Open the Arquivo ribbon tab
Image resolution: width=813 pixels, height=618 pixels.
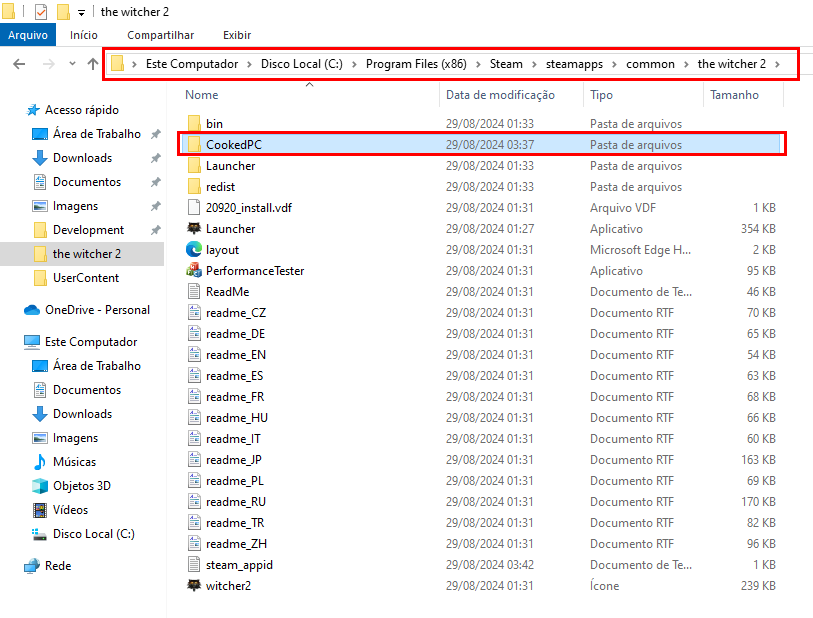pos(27,35)
